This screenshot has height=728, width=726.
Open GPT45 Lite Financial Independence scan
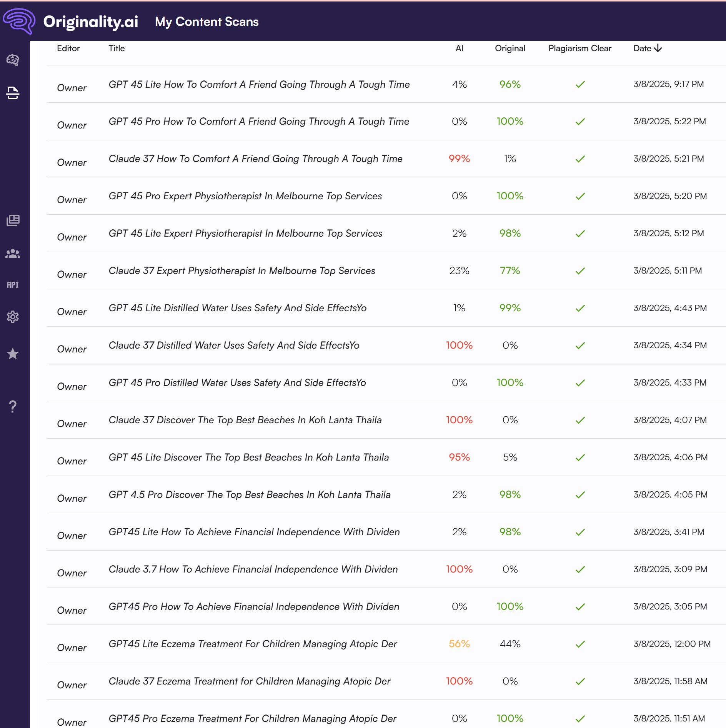point(254,532)
